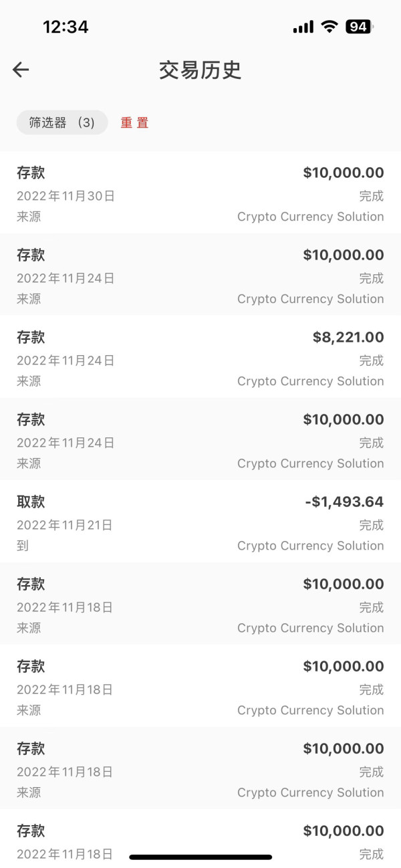The image size is (401, 868).
Task: Tap Crypto Currency Solution on November 30 row
Action: (x=310, y=217)
